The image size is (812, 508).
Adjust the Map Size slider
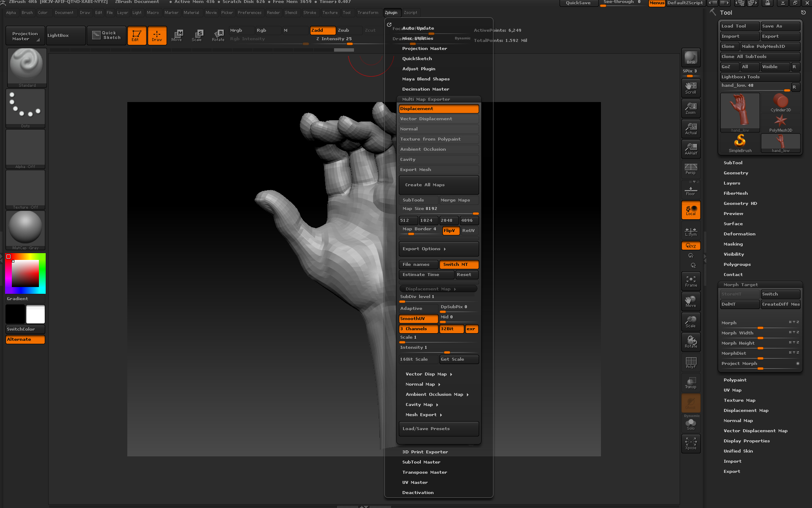coord(439,210)
